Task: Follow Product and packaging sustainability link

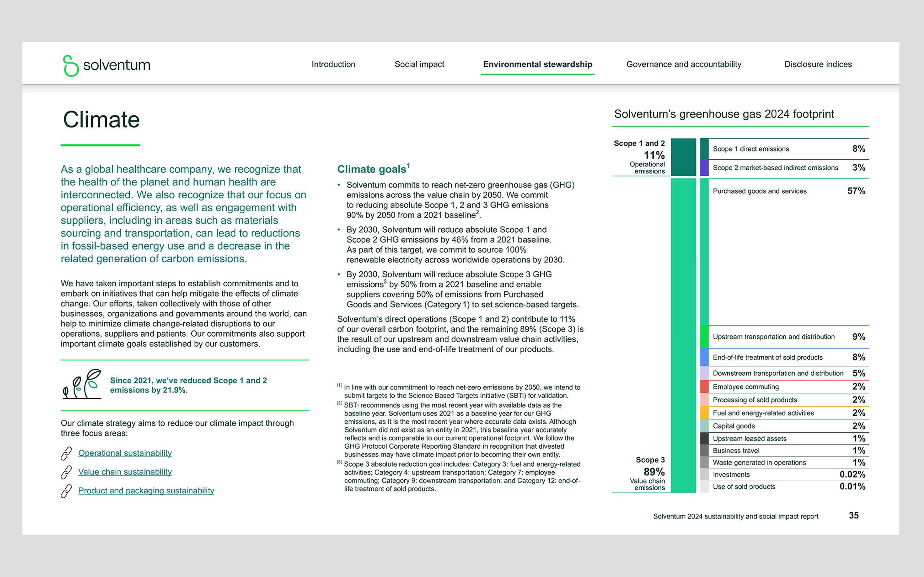Action: click(146, 490)
